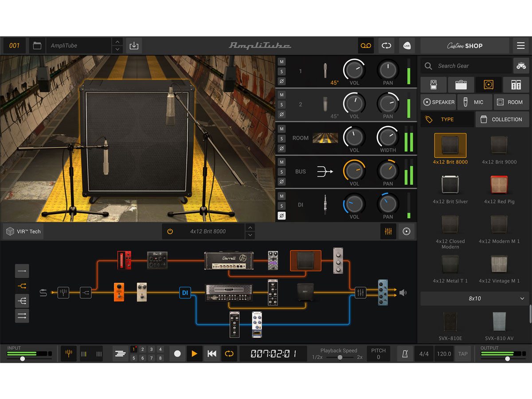Switch to the stomp pedals gear tab

[x=433, y=85]
